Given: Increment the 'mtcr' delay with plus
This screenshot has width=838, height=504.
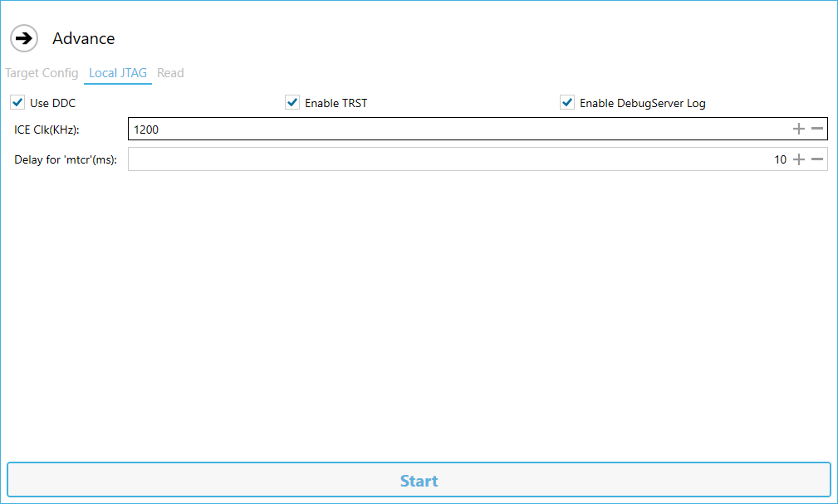Looking at the screenshot, I should pyautogui.click(x=799, y=159).
